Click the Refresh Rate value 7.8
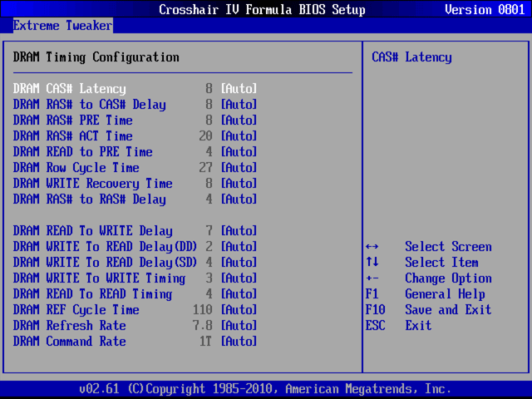Image resolution: width=532 pixels, height=399 pixels. pyautogui.click(x=203, y=325)
